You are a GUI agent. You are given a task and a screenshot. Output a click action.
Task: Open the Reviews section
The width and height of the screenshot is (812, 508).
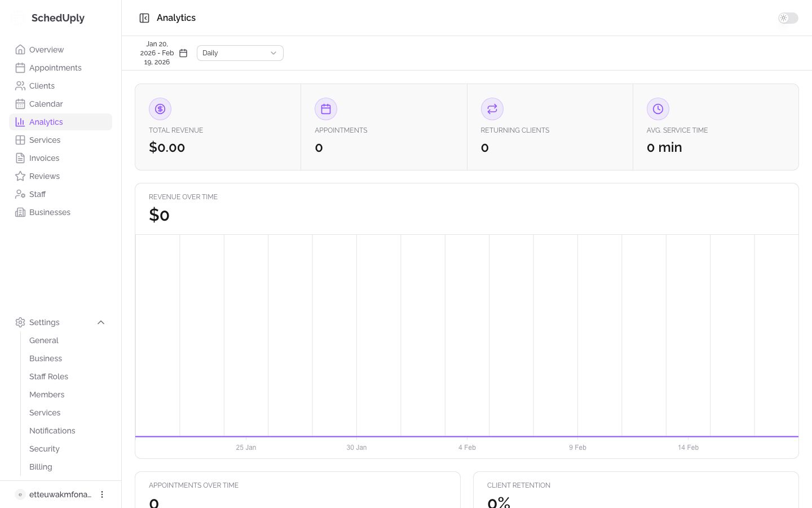44,176
